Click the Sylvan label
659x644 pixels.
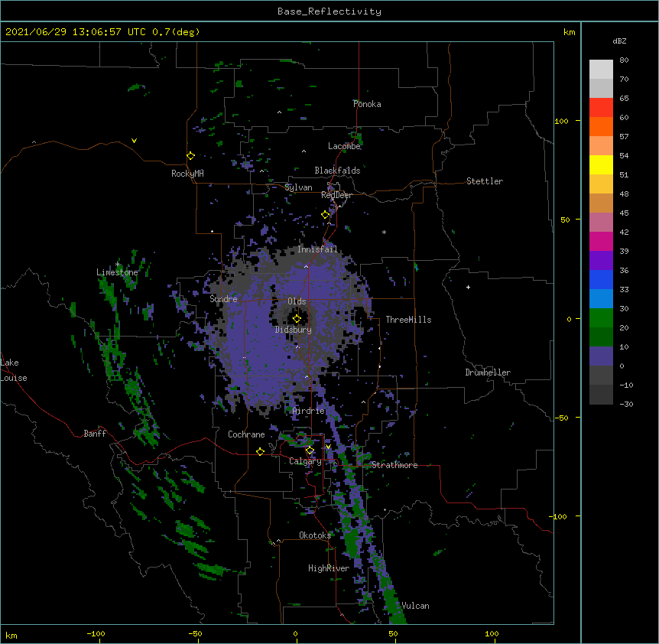point(298,187)
